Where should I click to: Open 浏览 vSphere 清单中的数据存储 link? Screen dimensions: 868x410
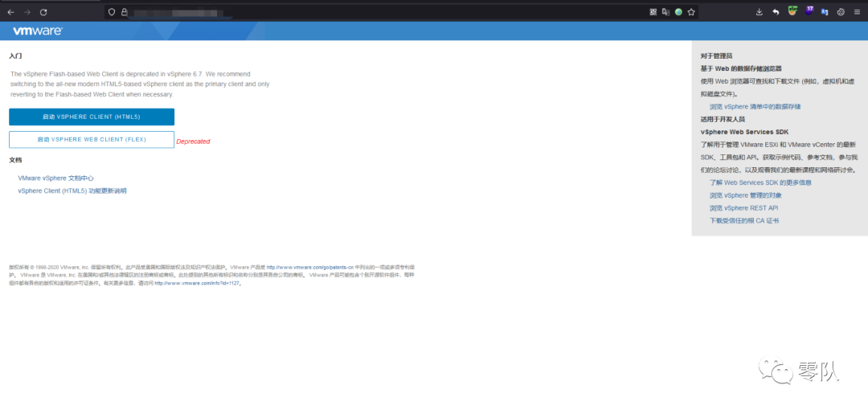click(755, 106)
